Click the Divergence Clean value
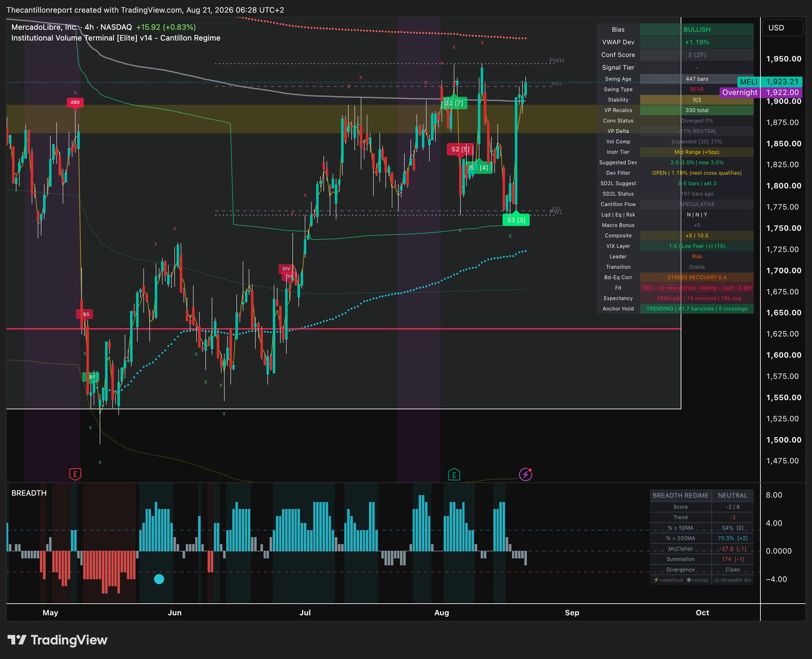The width and height of the screenshot is (812, 659). [732, 570]
